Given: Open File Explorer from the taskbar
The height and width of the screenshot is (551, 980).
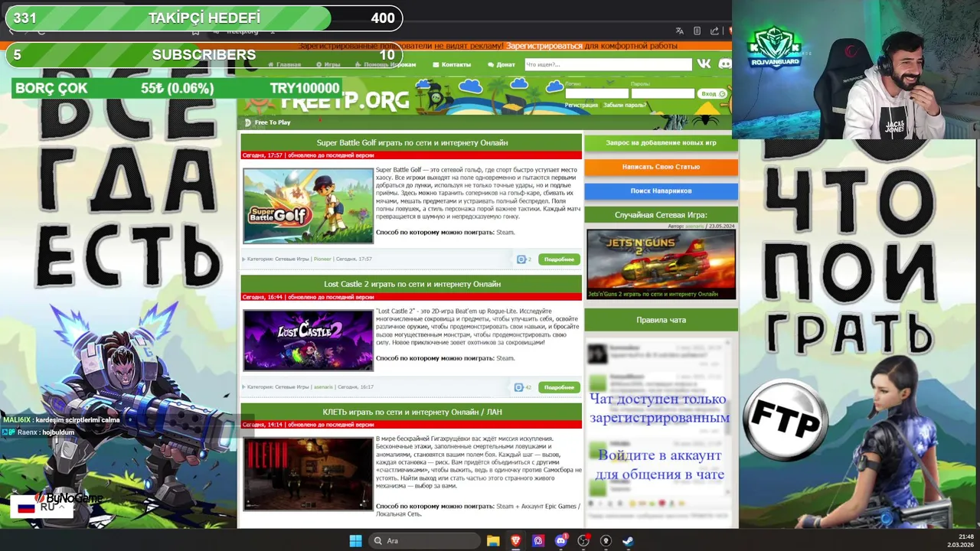Looking at the screenshot, I should pos(493,541).
